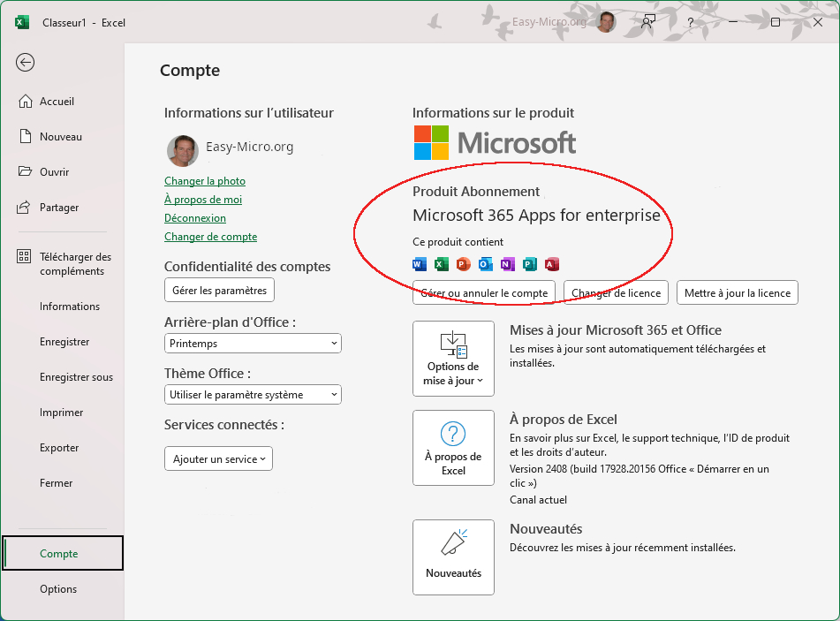Click the back arrow to return to workbook
The height and width of the screenshot is (621, 840).
(x=26, y=63)
